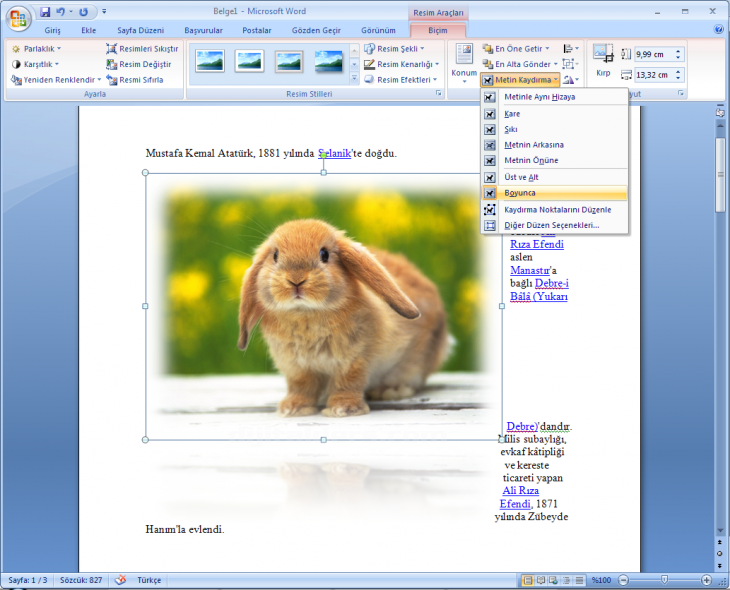Choose Üst ve Alt wrapping
730x590 pixels.
pos(554,177)
